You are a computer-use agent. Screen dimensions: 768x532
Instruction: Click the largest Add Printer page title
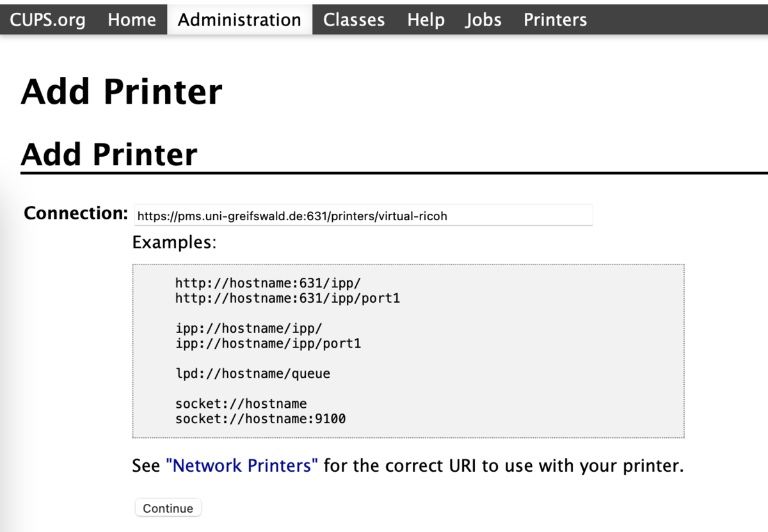122,92
